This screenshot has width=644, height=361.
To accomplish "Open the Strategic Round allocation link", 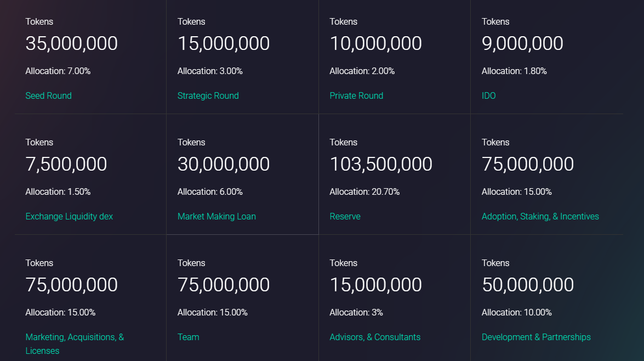I will pos(208,96).
